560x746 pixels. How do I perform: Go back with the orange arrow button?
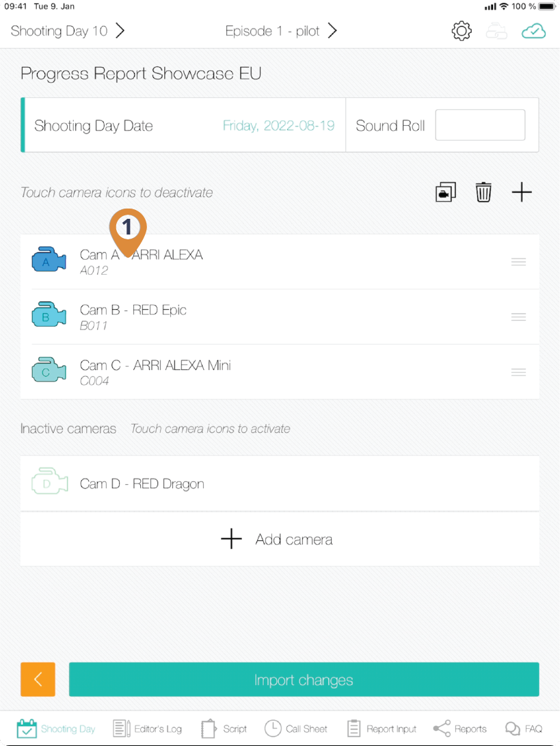pos(38,680)
